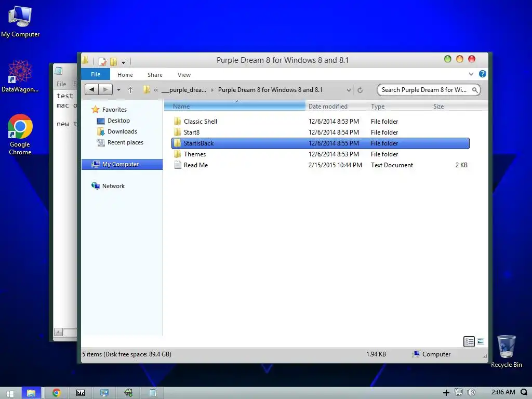Show hidden breadcrumb locations with double chevron
The height and width of the screenshot is (399, 532).
156,90
